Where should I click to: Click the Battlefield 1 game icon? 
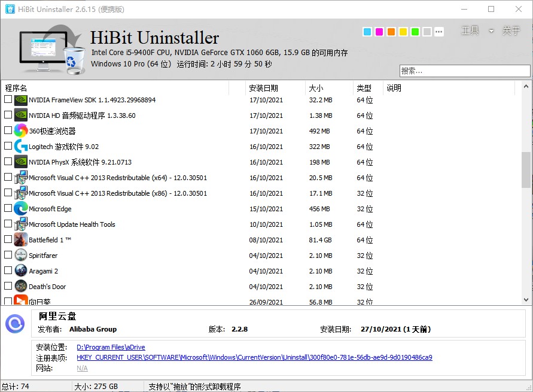(21, 239)
